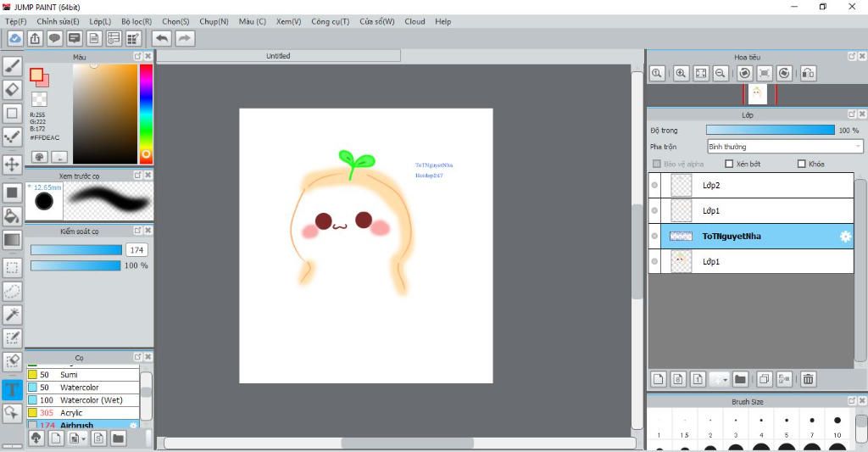The height and width of the screenshot is (452, 868).
Task: Select the Acrylic brush
Action: (x=83, y=413)
